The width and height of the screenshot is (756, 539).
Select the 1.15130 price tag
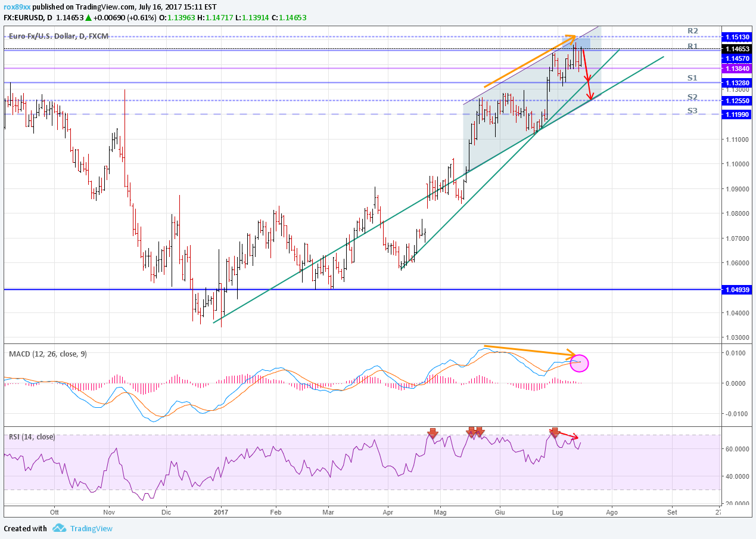tap(737, 36)
